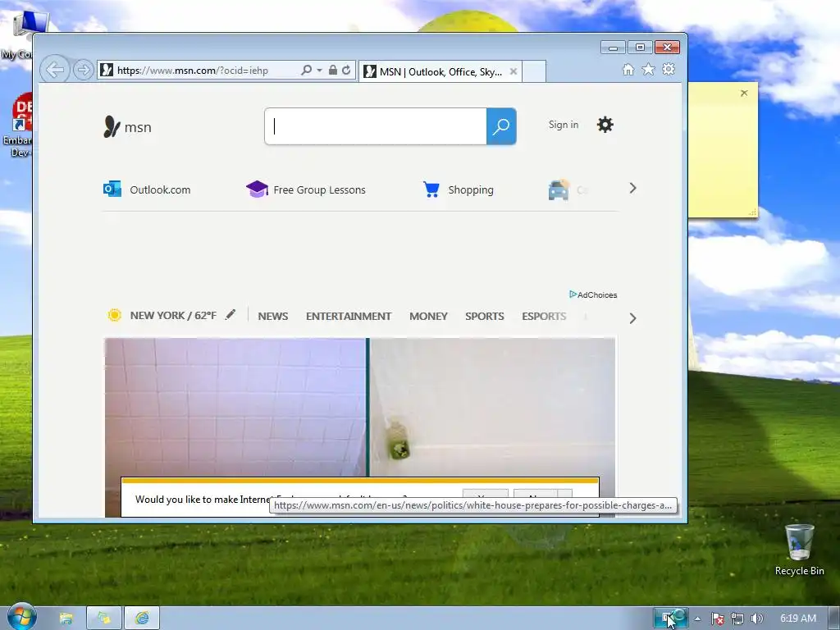Click the AdChoices link
The image size is (840, 630).
593,294
